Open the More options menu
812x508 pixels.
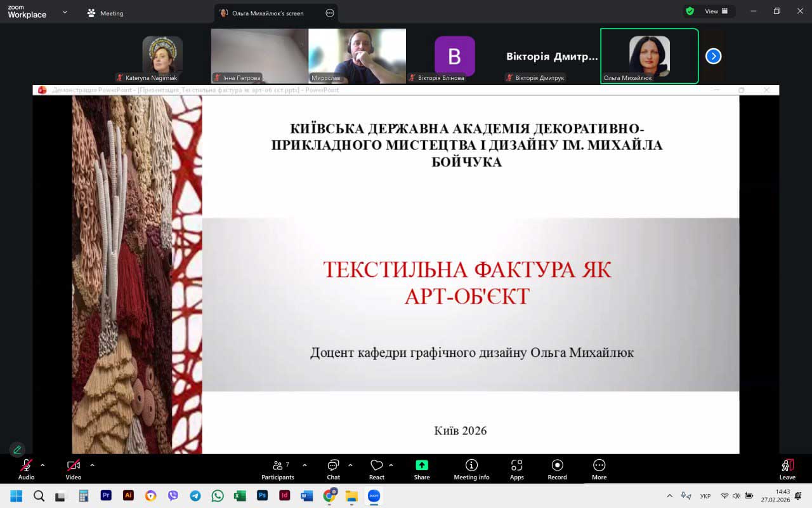pos(599,470)
